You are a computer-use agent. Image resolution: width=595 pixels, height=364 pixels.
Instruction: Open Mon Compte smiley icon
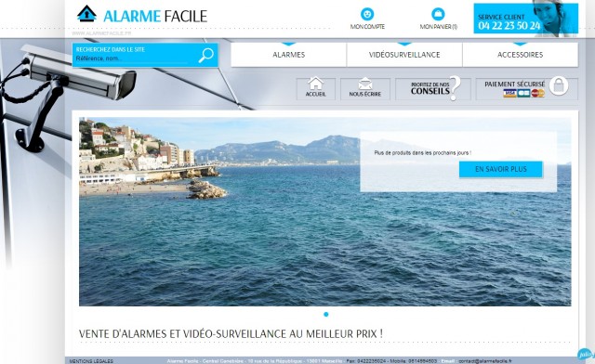[x=367, y=14]
